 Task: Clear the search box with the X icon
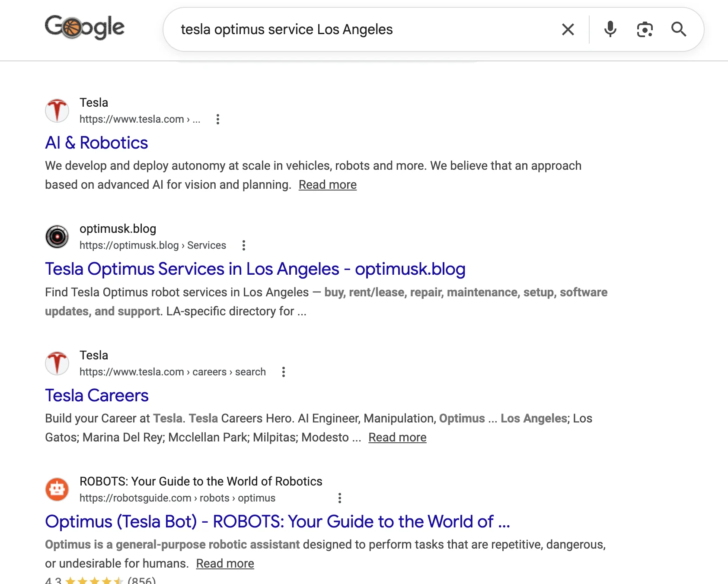pos(568,29)
